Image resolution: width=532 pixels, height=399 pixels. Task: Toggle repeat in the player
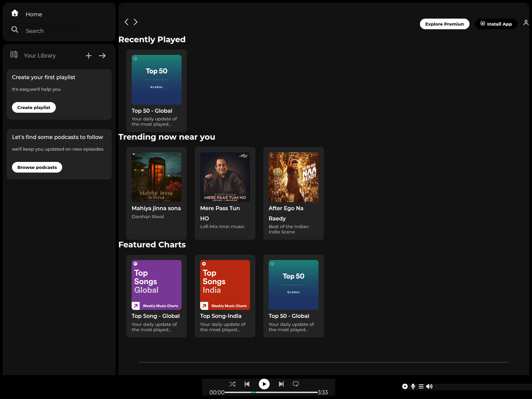[x=296, y=384]
